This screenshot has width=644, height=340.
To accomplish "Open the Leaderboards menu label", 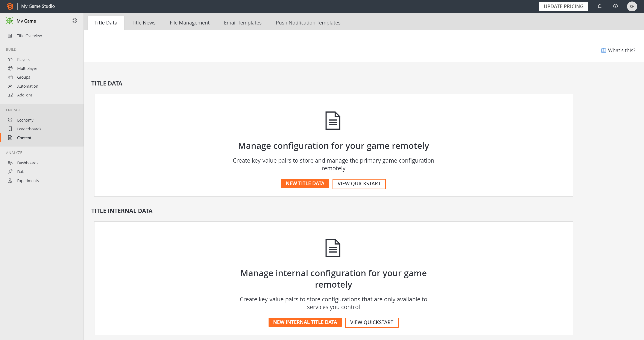I will click(29, 129).
